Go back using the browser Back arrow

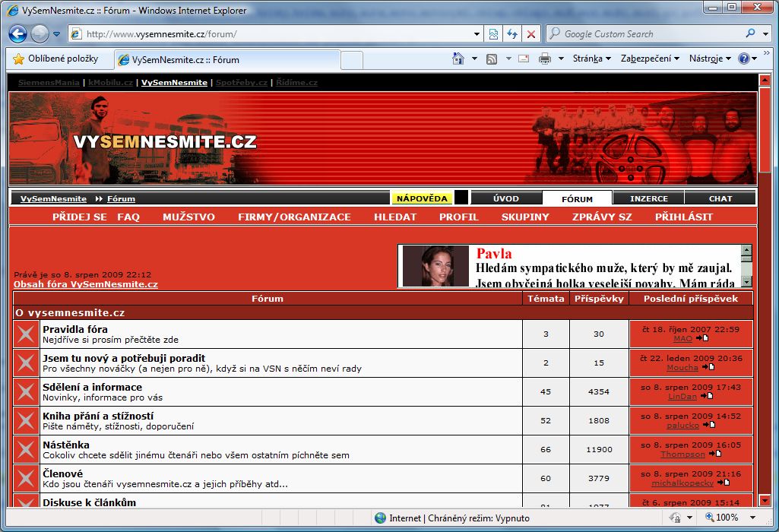click(x=18, y=33)
